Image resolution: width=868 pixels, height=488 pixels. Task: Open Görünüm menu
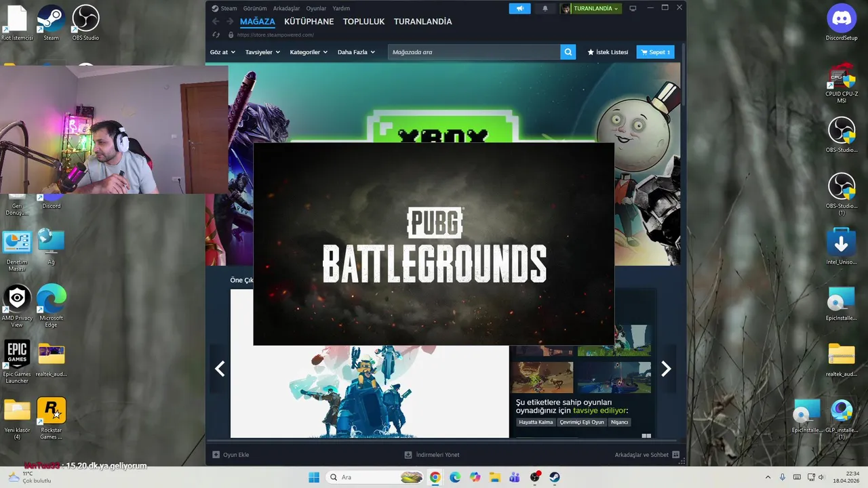[x=255, y=8]
